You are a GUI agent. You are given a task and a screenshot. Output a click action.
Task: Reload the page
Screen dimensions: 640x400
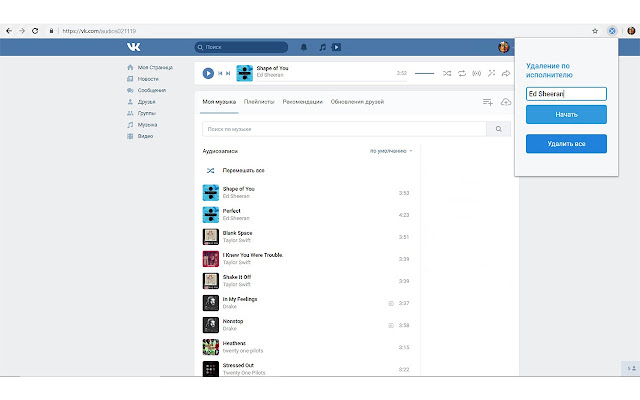pos(35,31)
